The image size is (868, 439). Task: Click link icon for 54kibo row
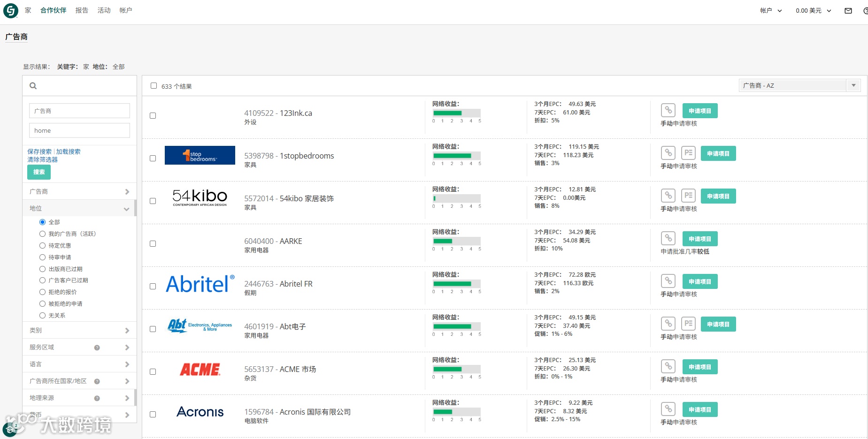pyautogui.click(x=668, y=196)
